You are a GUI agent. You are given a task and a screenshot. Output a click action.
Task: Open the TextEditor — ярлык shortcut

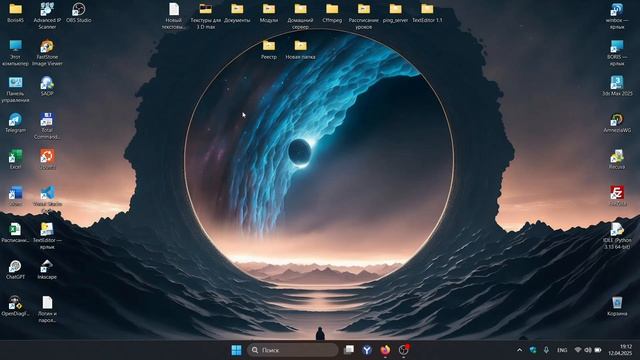pos(47,236)
